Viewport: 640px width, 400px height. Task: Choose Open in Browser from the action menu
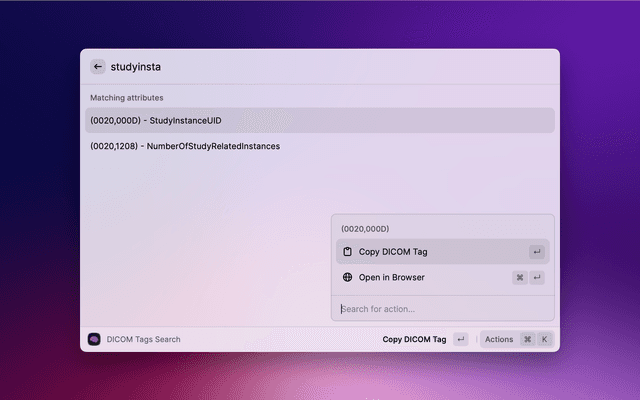(392, 277)
